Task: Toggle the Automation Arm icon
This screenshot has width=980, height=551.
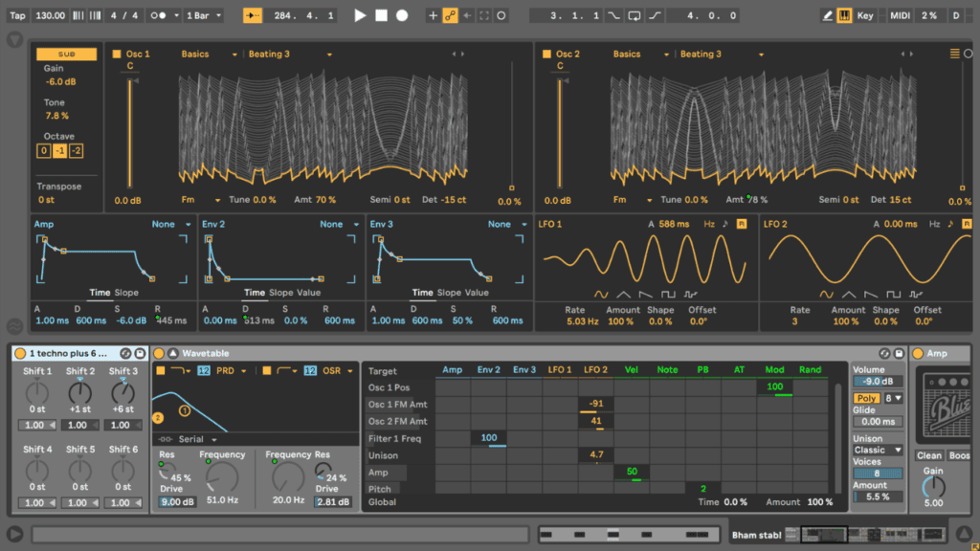Action: click(x=450, y=15)
